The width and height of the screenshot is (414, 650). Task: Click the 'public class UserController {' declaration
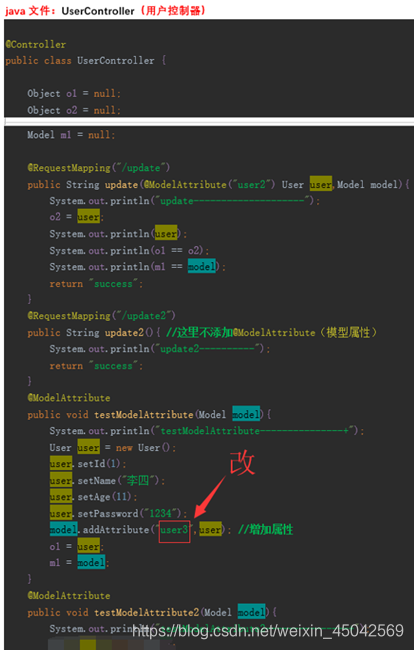click(86, 61)
